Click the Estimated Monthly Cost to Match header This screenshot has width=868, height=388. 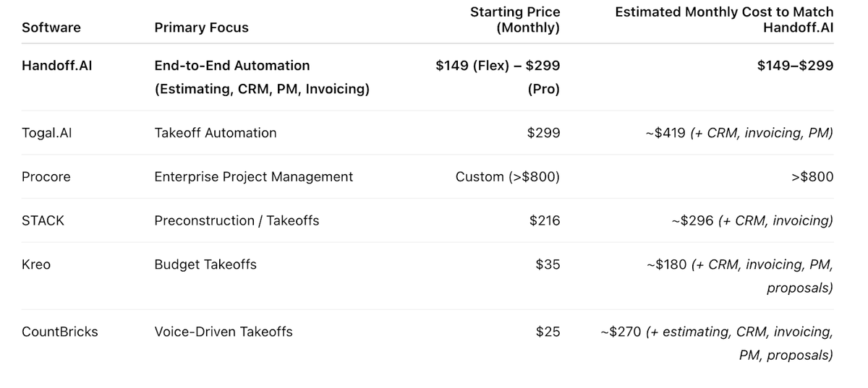coord(724,20)
